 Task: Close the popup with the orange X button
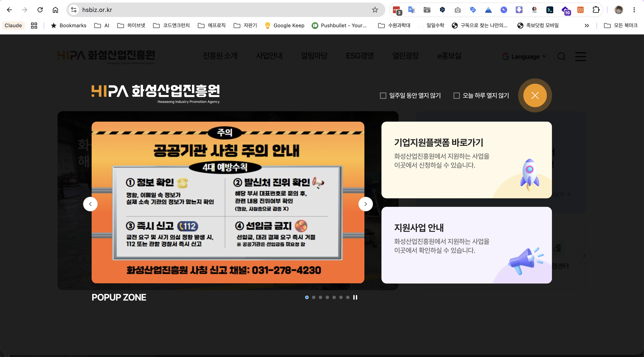pos(535,95)
